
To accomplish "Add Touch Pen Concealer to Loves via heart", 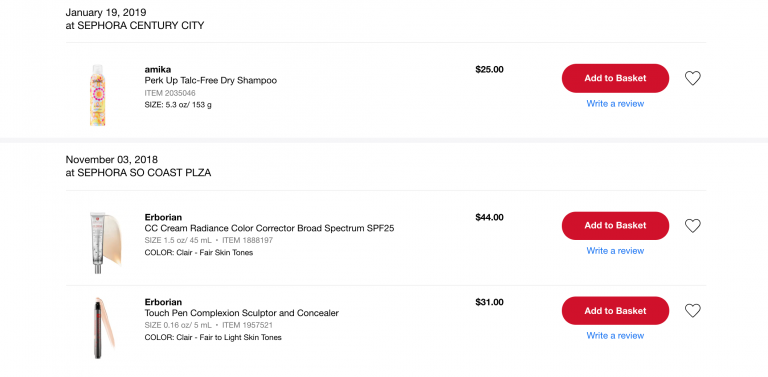I will (x=692, y=311).
